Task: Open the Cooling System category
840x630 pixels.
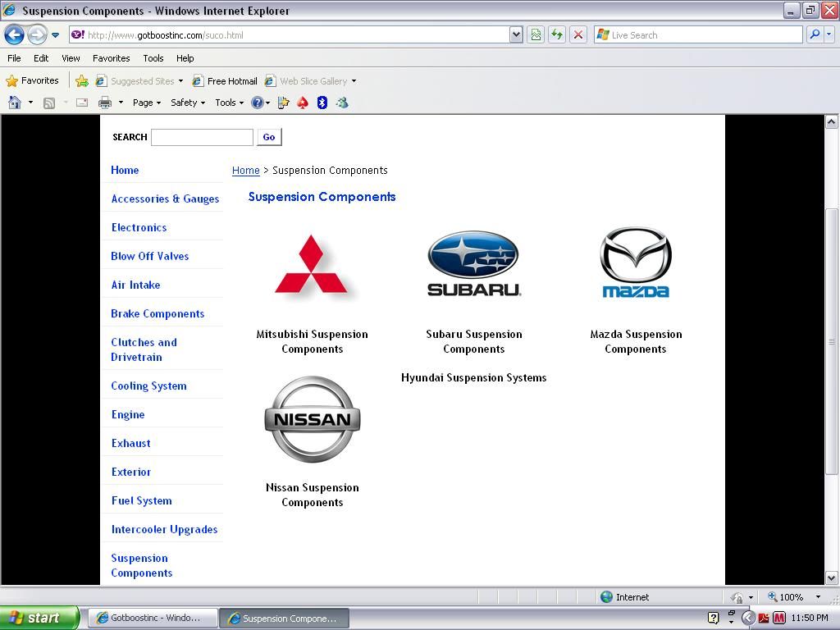Action: click(x=149, y=386)
